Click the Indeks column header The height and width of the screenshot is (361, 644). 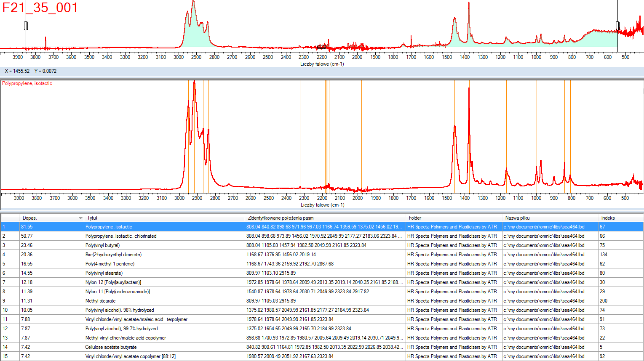(608, 218)
